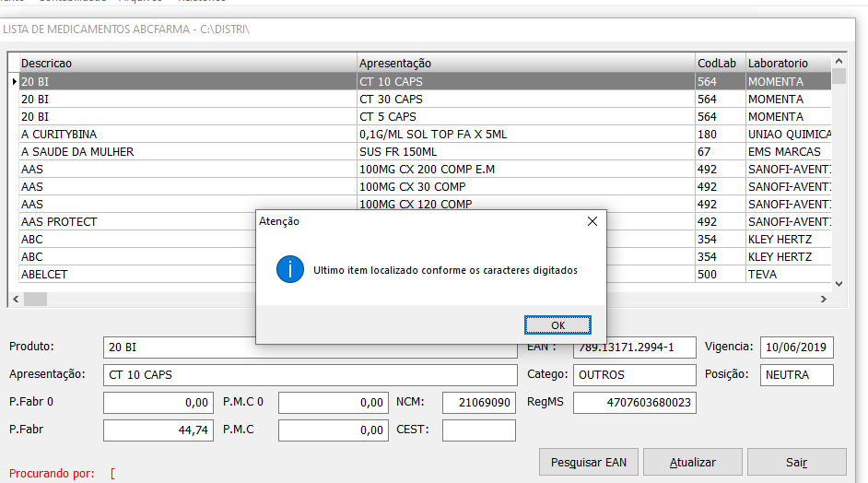The image size is (868, 483).
Task: Click the Atualizar button
Action: click(693, 462)
